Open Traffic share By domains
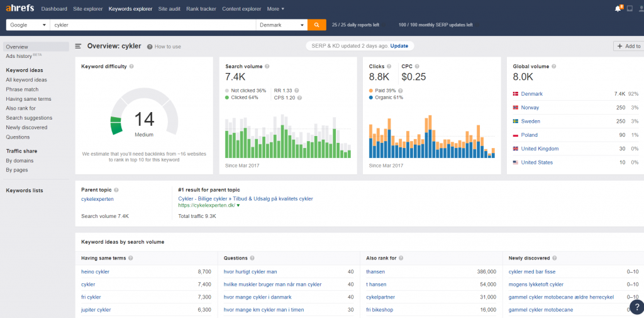The width and height of the screenshot is (644, 318). point(19,161)
